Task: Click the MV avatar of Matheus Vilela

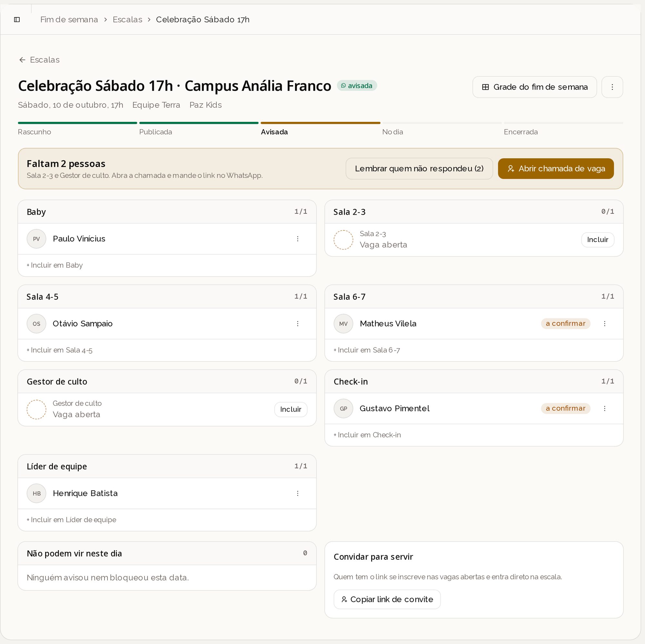Action: [343, 323]
